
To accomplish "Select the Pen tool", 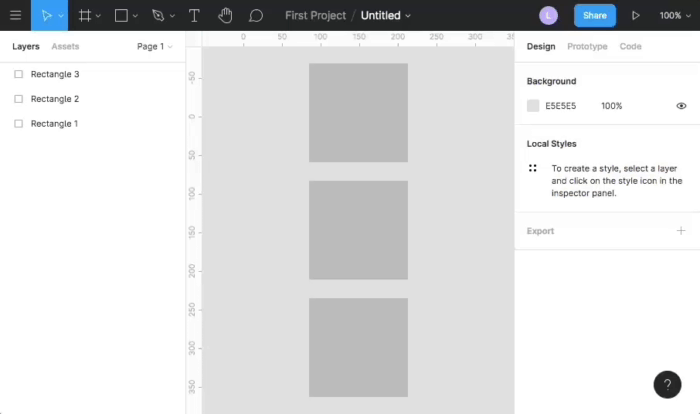I will pos(157,15).
